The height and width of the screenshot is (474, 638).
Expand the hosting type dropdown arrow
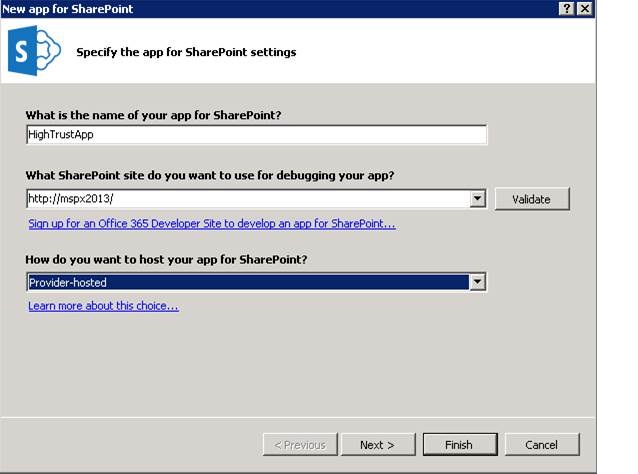(478, 282)
